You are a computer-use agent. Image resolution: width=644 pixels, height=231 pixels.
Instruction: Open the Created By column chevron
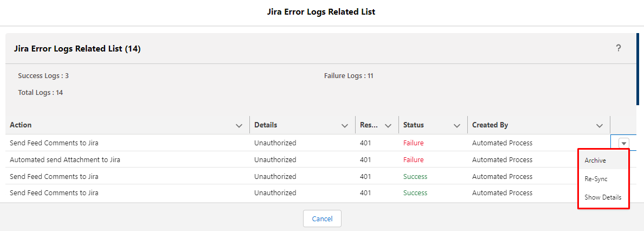tap(600, 125)
